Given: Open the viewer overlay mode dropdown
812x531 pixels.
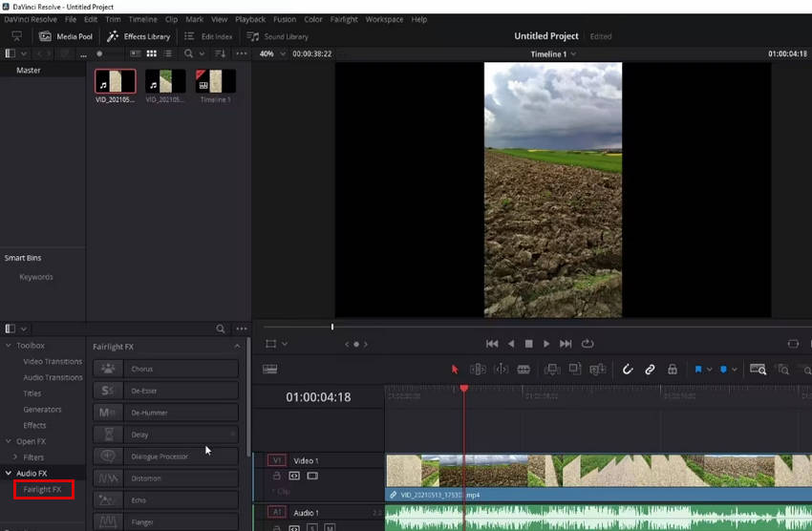Looking at the screenshot, I should [x=285, y=344].
